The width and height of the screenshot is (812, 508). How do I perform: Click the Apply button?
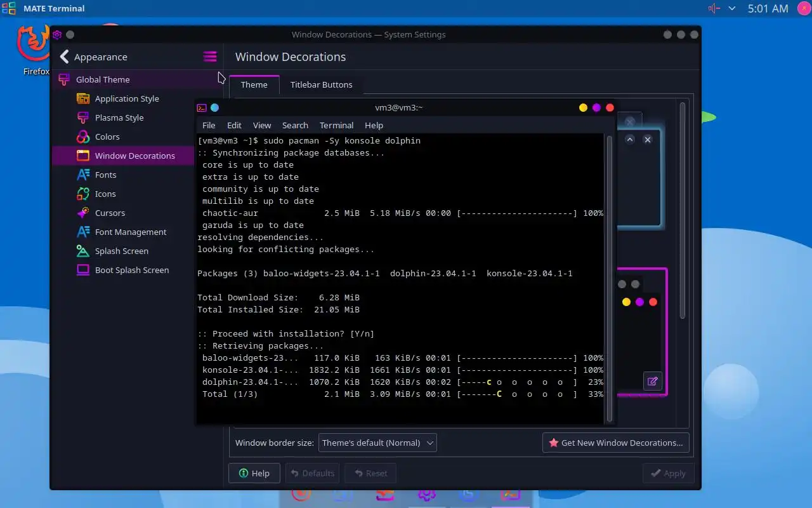(x=668, y=473)
